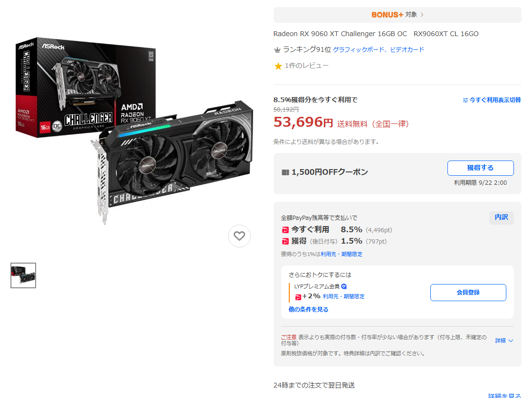Click the ranking crown icon
This screenshot has height=398, width=532.
click(277, 50)
